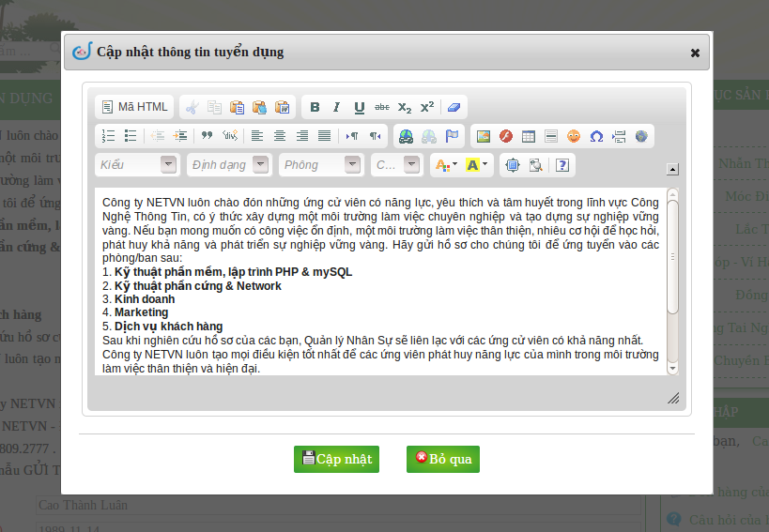Viewport: 769px width, 532px height.
Task: Click Paste as plain text icon
Action: pyautogui.click(x=259, y=107)
